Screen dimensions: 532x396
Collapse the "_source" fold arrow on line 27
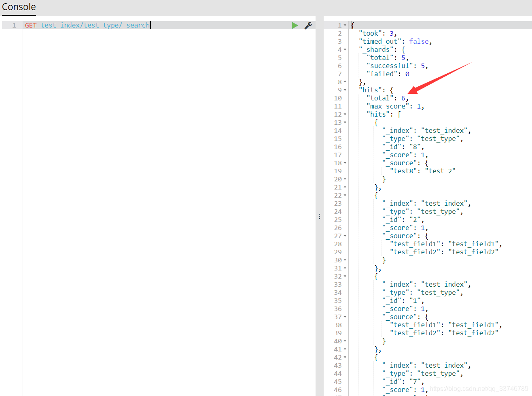click(x=345, y=236)
